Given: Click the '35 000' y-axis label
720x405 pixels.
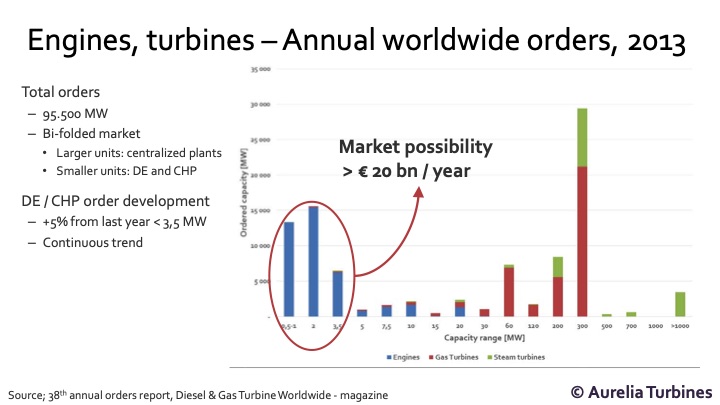Looking at the screenshot, I should point(260,69).
